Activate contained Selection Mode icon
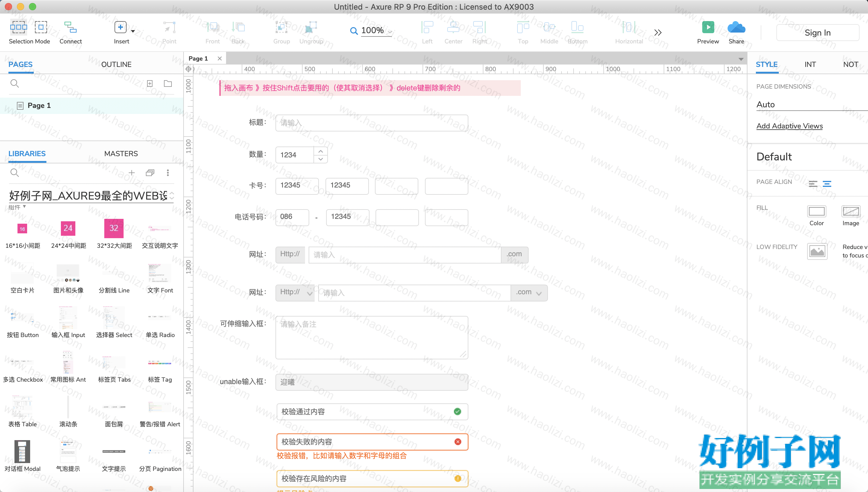Screen dimensions: 868x492 coord(41,27)
